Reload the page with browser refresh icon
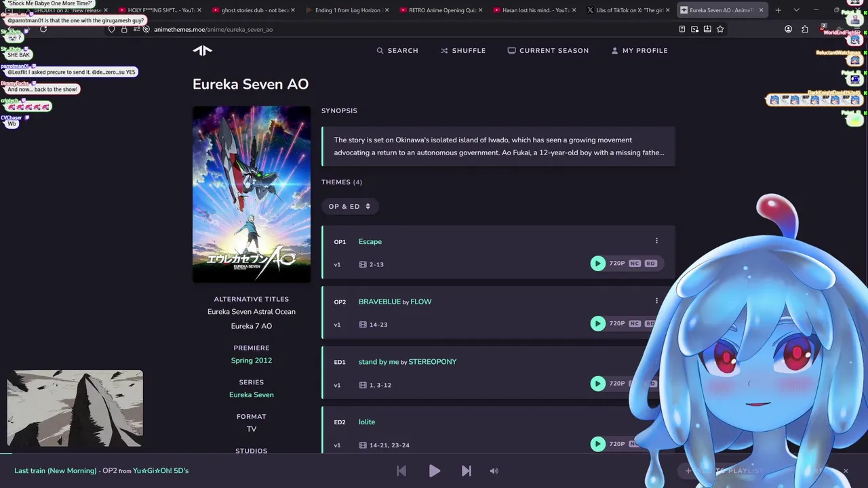This screenshot has width=868, height=488. pyautogui.click(x=43, y=29)
